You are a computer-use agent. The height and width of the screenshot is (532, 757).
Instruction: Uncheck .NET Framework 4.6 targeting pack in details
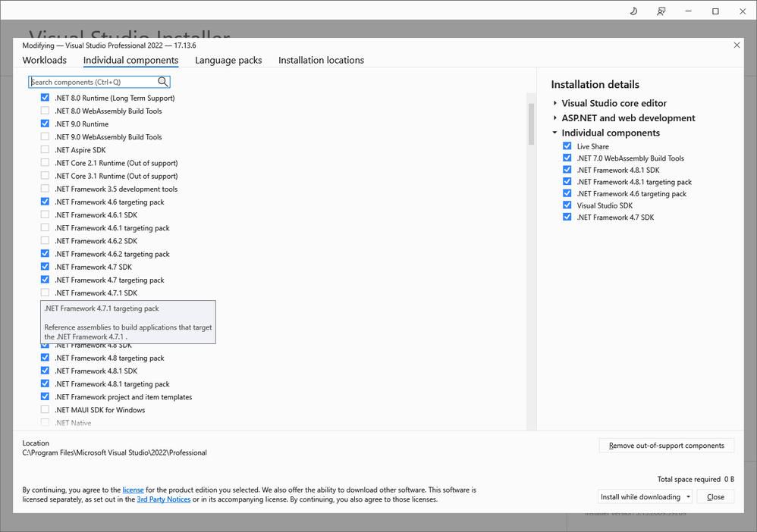(x=567, y=193)
